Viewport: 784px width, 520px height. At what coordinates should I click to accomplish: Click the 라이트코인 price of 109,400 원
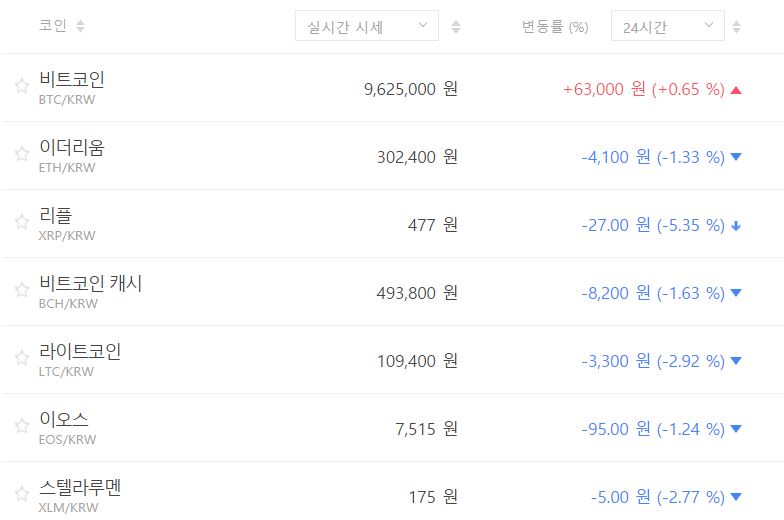(x=417, y=361)
